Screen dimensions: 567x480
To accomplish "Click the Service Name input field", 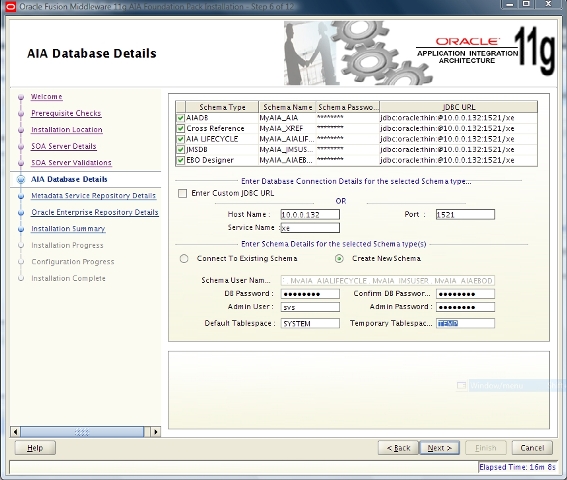I will click(310, 228).
